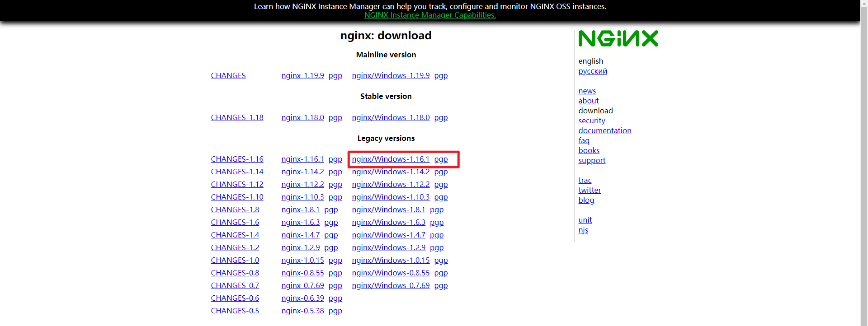Download nginx-1.18.0 stable source

point(302,117)
